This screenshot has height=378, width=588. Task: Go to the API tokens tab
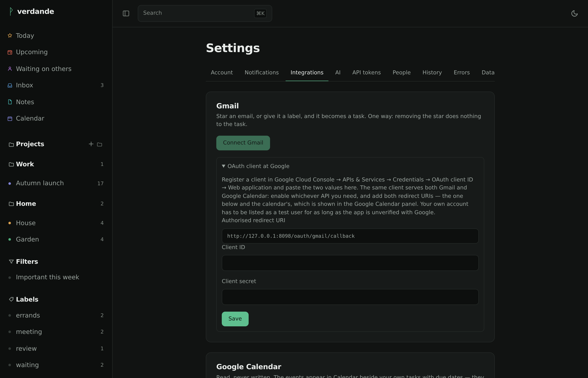click(x=366, y=73)
